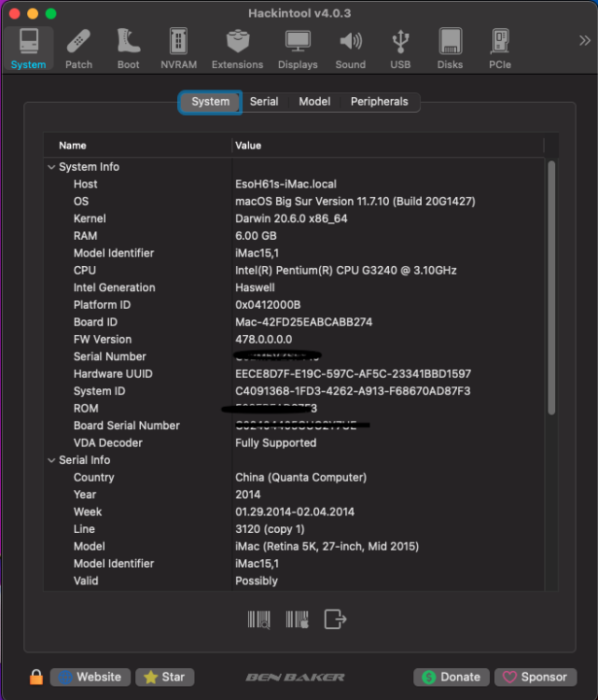Click the Sponsor button

pos(535,677)
